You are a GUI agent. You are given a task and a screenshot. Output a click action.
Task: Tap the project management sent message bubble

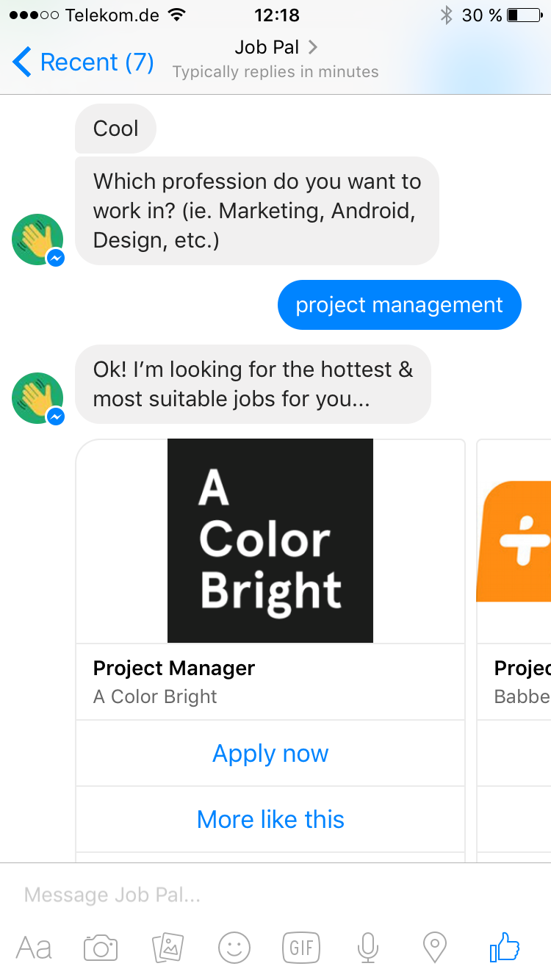[x=399, y=306]
